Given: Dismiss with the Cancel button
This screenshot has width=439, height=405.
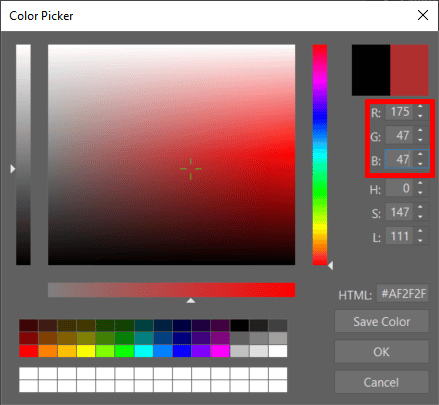Looking at the screenshot, I should [x=381, y=382].
